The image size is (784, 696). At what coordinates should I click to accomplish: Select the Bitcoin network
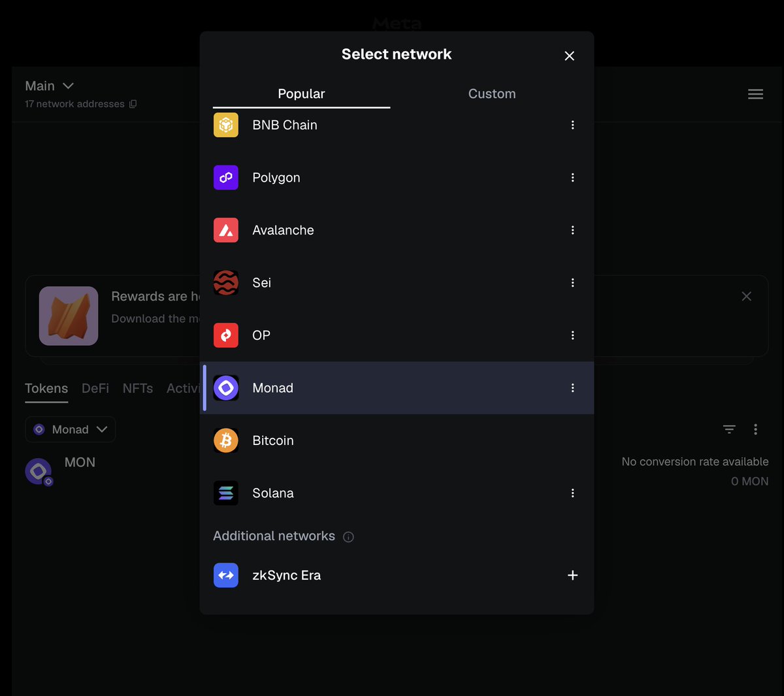(397, 440)
